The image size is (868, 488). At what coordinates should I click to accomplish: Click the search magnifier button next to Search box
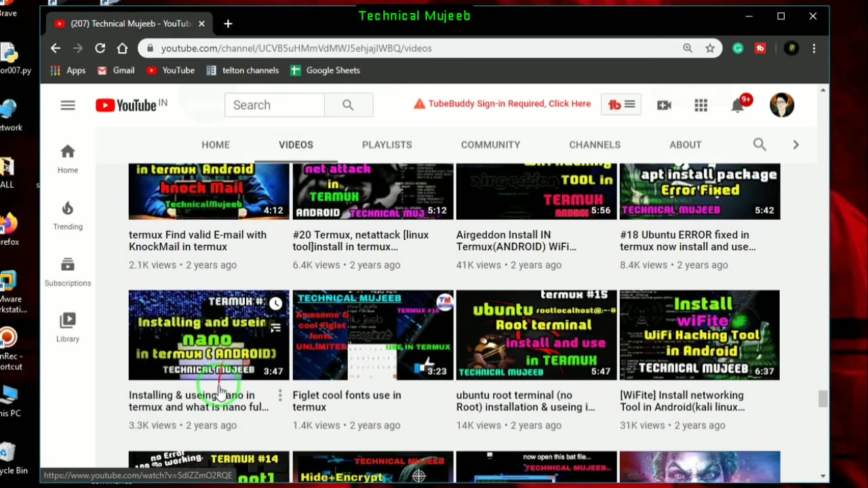coord(349,105)
